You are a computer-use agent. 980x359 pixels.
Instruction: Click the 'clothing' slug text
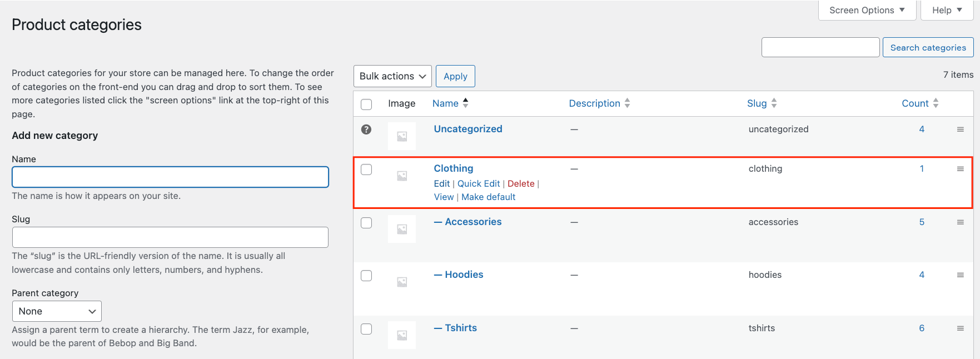765,168
